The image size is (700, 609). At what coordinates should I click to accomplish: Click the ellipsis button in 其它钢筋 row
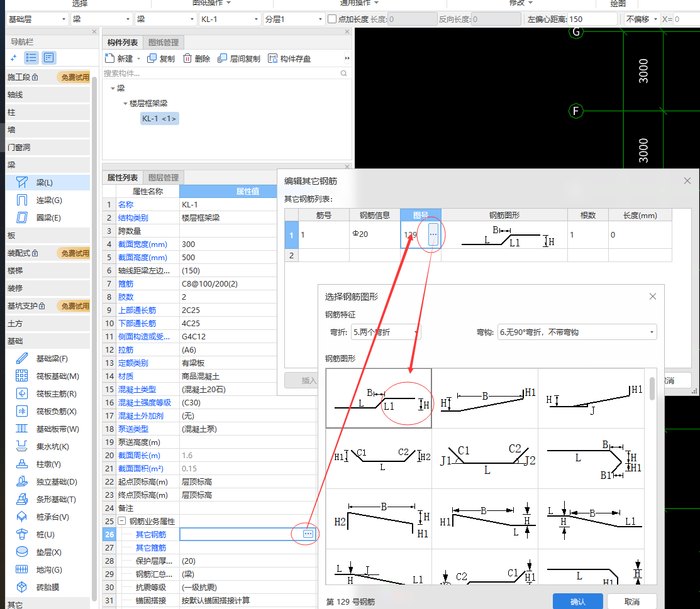coord(308,534)
